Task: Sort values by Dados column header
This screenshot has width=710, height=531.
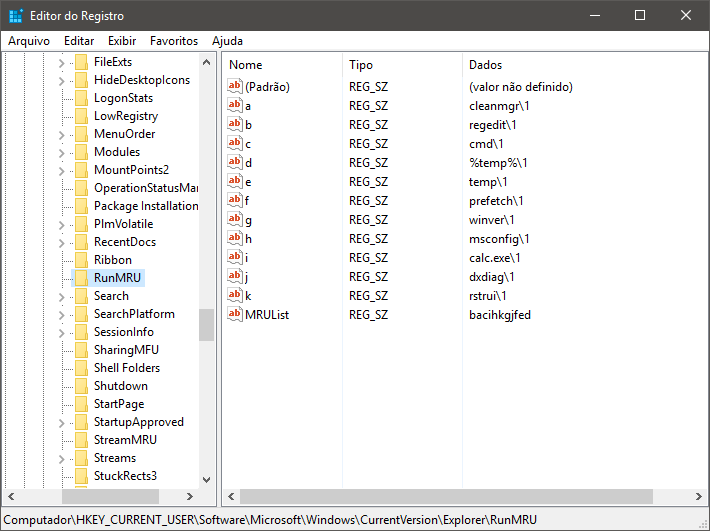Action: coord(585,65)
